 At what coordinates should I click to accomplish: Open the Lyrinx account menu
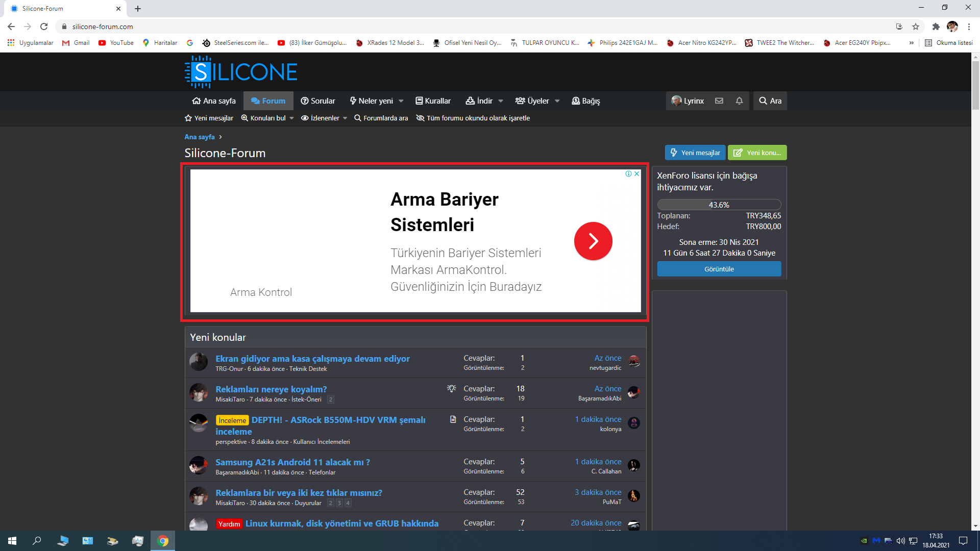(x=688, y=101)
